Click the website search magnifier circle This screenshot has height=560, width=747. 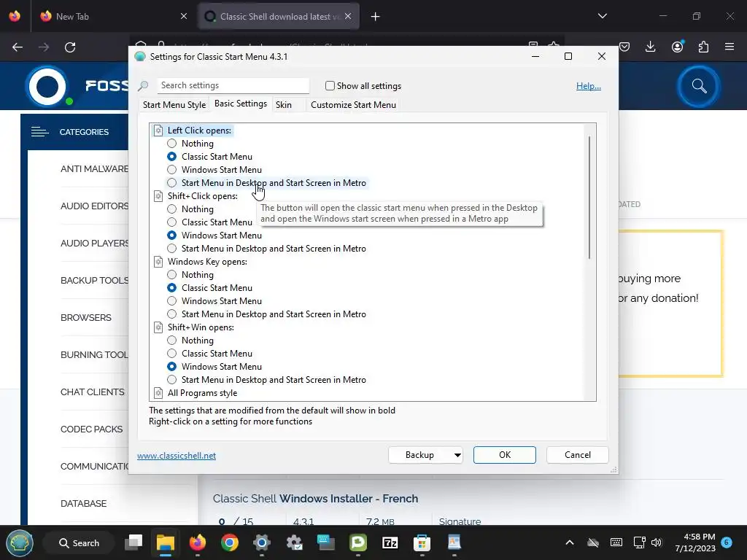coord(699,86)
